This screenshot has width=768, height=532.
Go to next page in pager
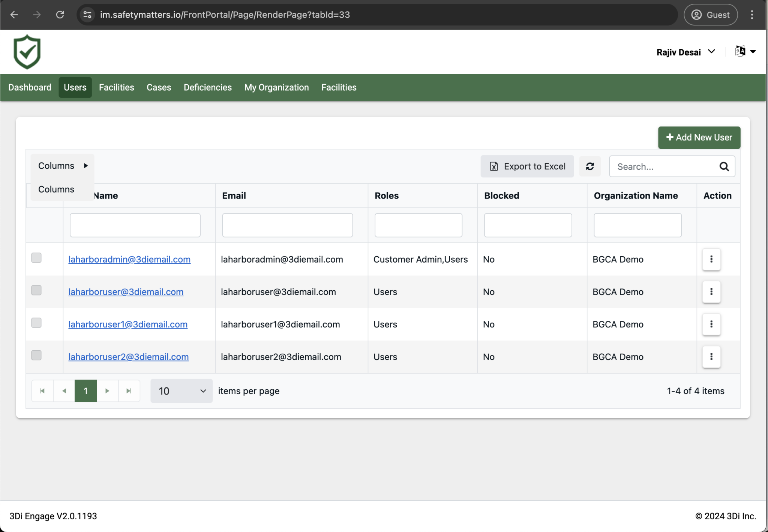(107, 391)
